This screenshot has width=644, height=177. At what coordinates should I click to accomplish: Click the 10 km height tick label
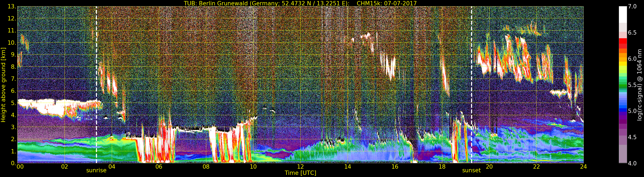[12, 43]
